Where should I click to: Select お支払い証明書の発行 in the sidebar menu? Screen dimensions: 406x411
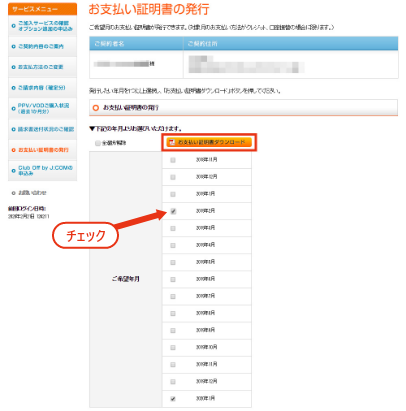[42, 150]
